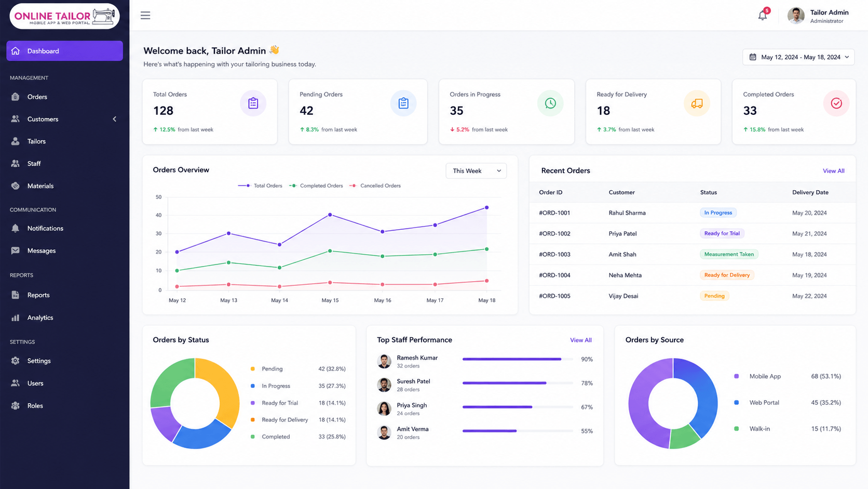Click Ramesh Kumar's 90% progress bar
The width and height of the screenshot is (868, 489).
point(518,359)
